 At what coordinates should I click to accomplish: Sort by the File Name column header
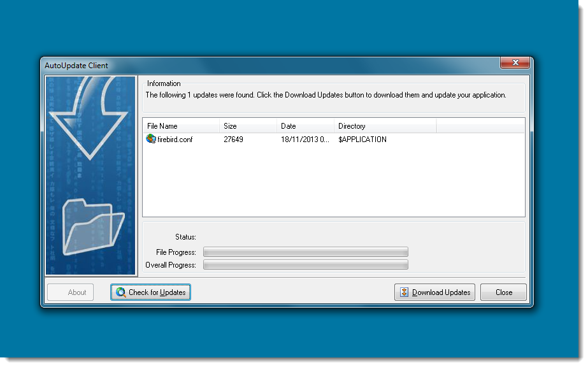point(181,126)
